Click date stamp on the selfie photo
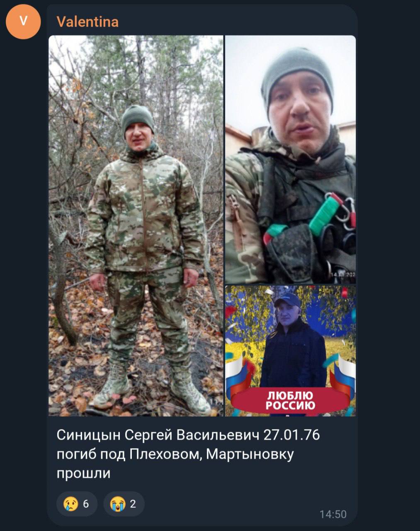 (x=342, y=275)
